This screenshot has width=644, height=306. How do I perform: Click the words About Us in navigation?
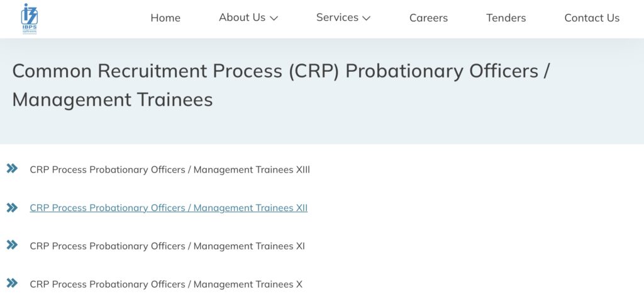coord(242,18)
